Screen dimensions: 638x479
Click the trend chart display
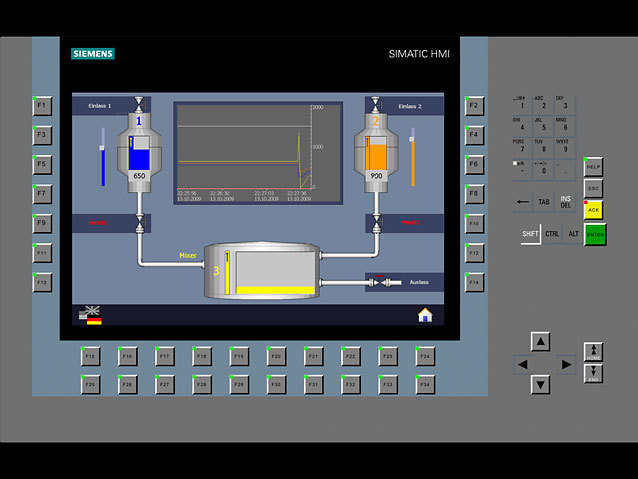tap(258, 153)
